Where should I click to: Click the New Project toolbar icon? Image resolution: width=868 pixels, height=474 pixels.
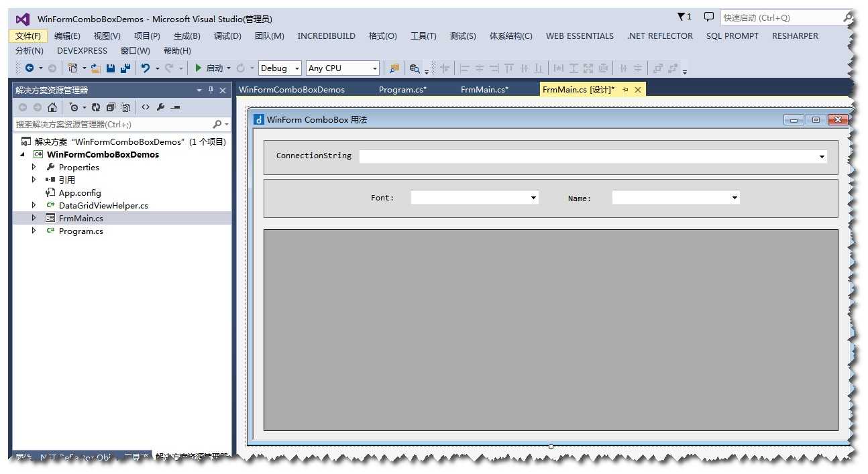point(72,68)
